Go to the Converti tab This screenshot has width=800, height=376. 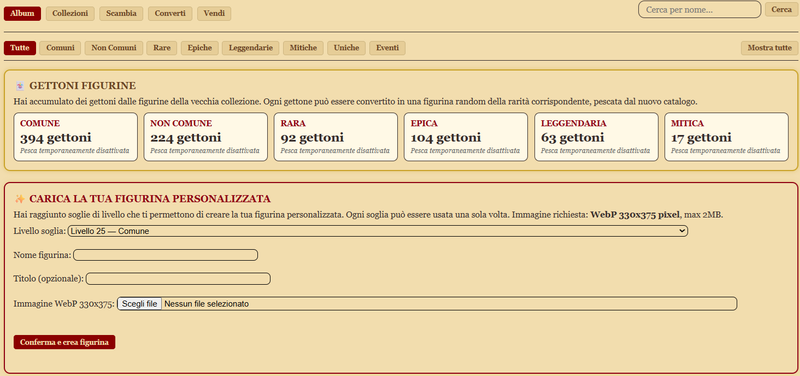(x=170, y=14)
